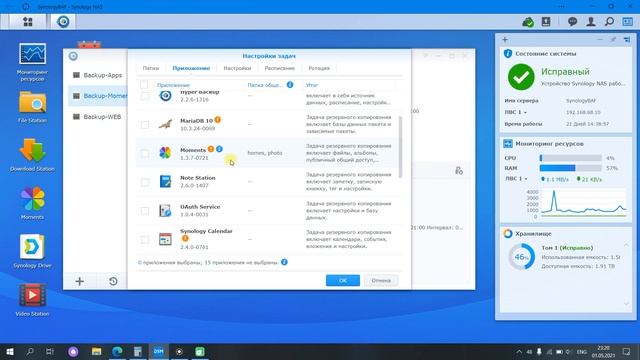
Task: Confirm with the OK button
Action: pyautogui.click(x=343, y=280)
